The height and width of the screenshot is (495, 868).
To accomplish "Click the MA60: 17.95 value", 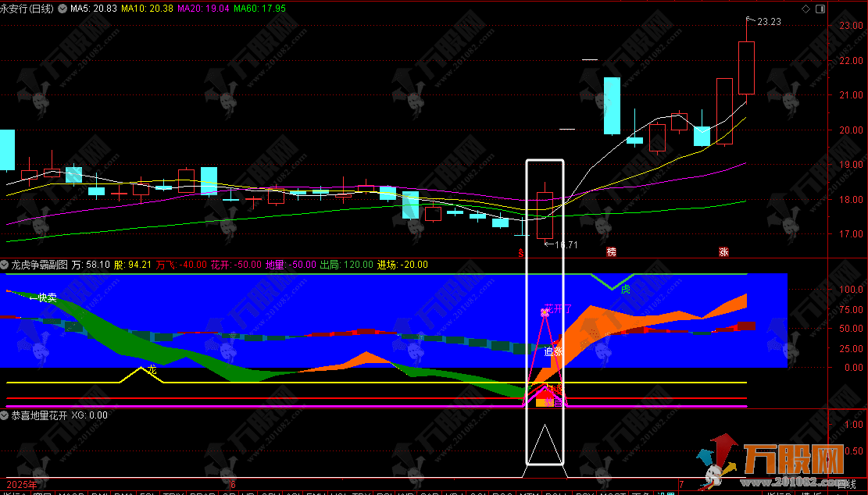I will [x=259, y=9].
